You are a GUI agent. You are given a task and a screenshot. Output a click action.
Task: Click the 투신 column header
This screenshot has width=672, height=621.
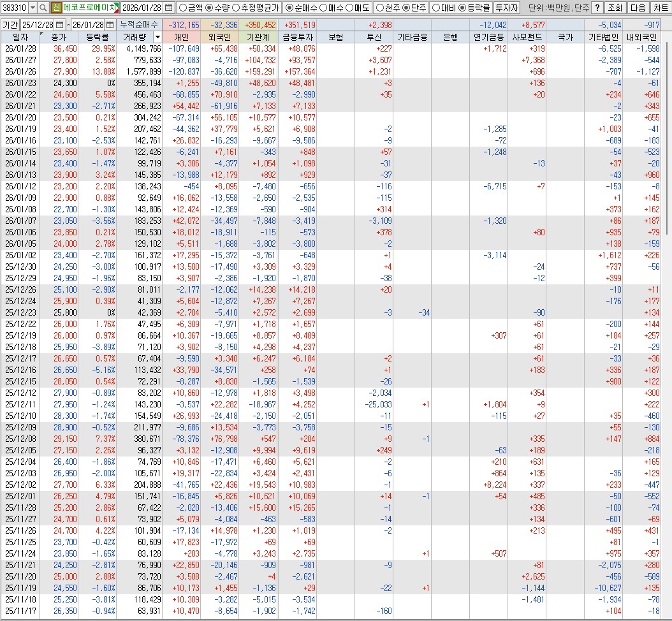[374, 37]
